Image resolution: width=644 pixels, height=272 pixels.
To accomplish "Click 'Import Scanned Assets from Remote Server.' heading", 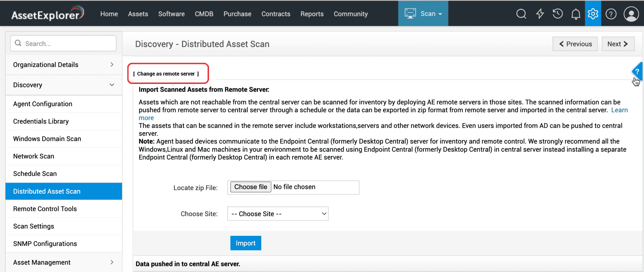I will [x=204, y=90].
